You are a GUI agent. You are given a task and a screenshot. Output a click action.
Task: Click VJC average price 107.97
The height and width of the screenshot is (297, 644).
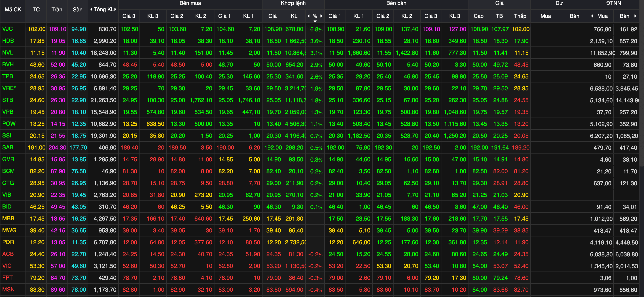click(x=500, y=29)
